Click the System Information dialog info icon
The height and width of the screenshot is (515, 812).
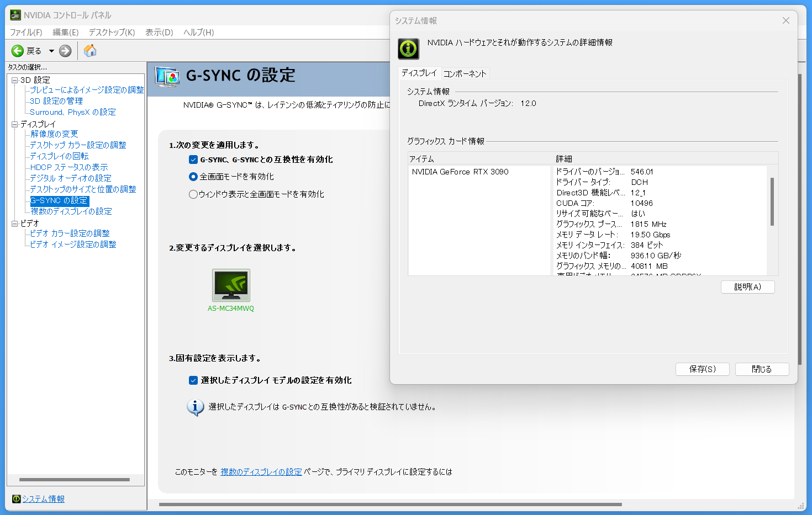(x=409, y=49)
